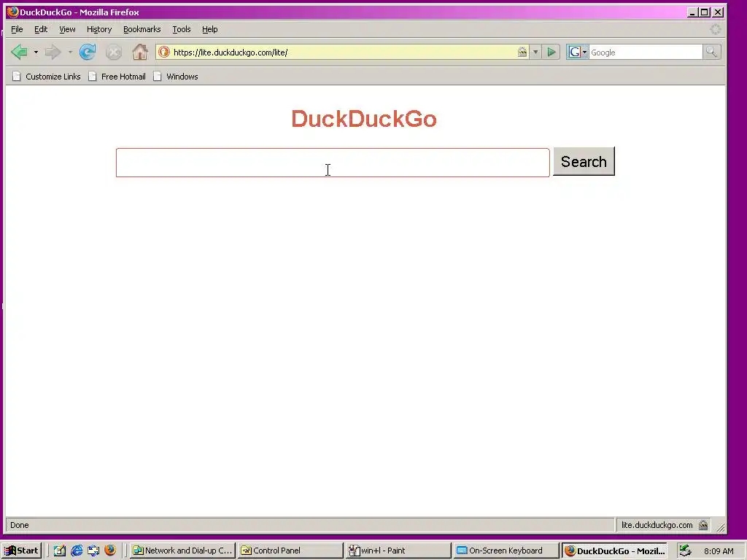Open the Free Hotmail bookmark
The width and height of the screenshot is (747, 560).
tap(117, 76)
